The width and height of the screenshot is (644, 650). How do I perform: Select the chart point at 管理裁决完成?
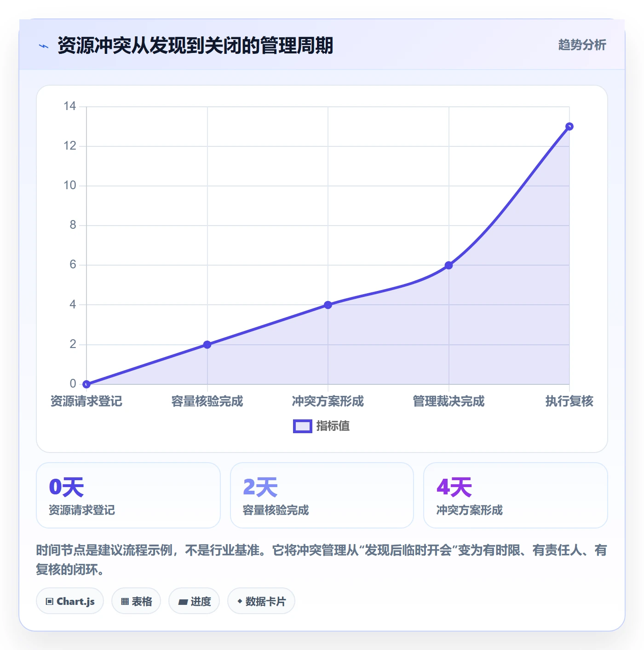tap(448, 265)
